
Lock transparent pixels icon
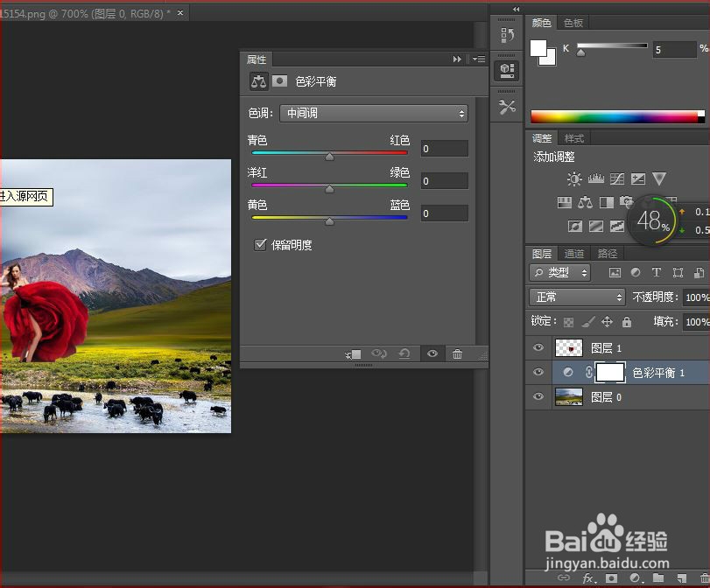(x=568, y=322)
